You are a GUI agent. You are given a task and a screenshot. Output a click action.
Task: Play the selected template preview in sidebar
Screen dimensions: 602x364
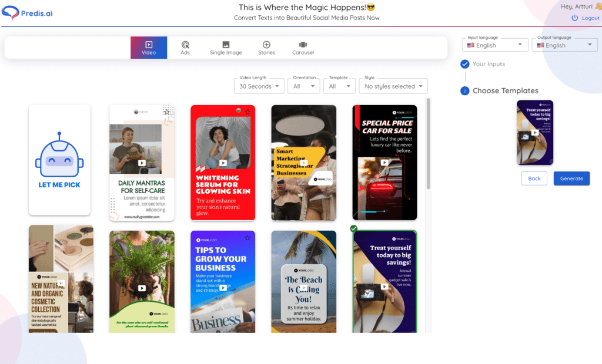click(535, 133)
